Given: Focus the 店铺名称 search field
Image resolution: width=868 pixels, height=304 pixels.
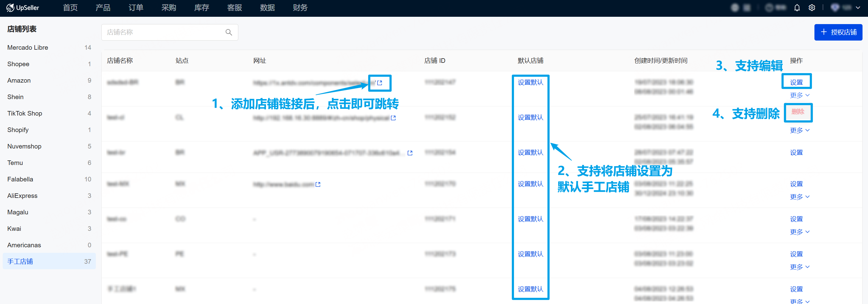Looking at the screenshot, I should (x=163, y=32).
